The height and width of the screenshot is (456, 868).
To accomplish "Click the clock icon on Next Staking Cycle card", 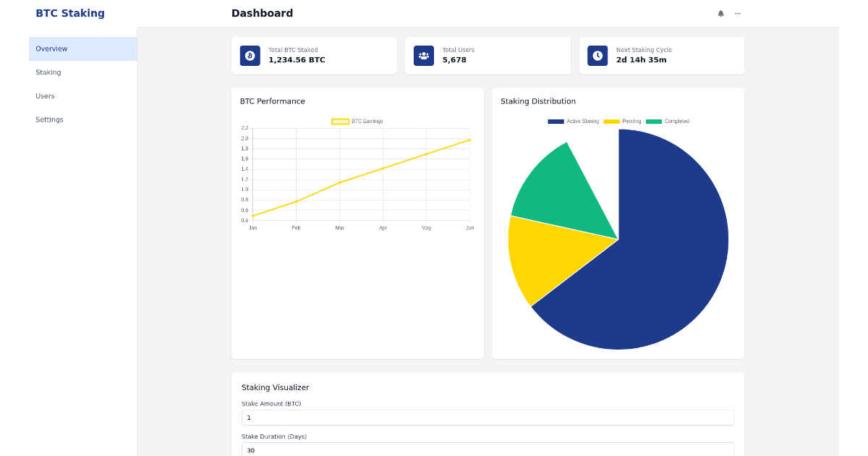I will pos(597,56).
